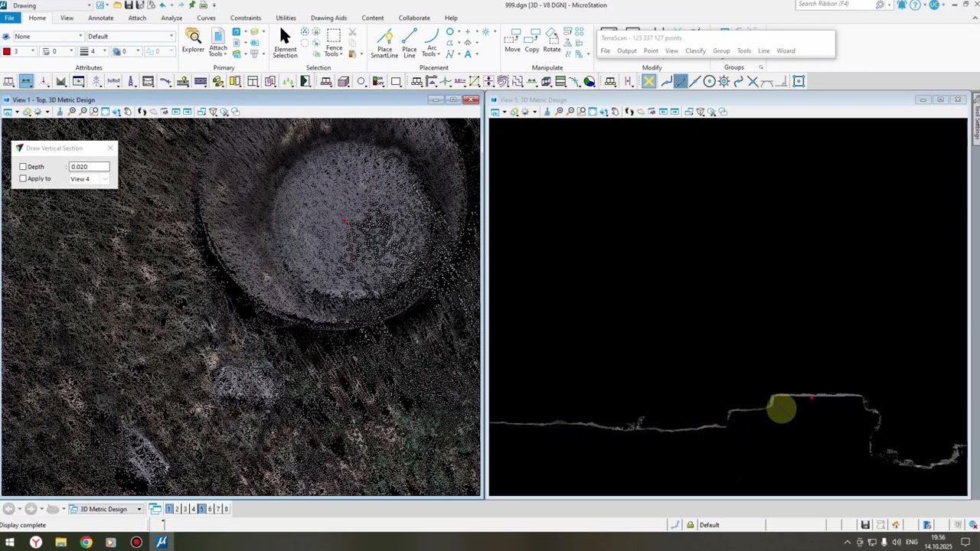Select the Center snap circle icon
The width and height of the screenshot is (980, 551).
click(710, 82)
